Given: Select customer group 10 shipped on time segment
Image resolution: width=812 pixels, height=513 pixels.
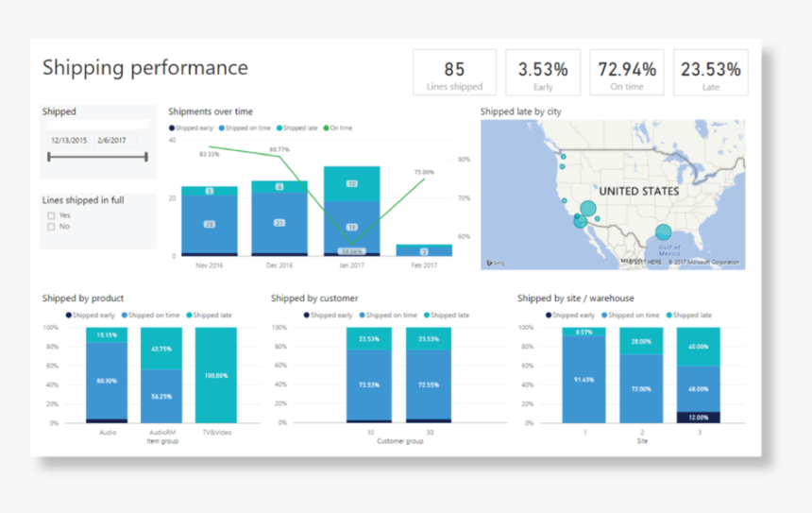Looking at the screenshot, I should click(x=369, y=385).
